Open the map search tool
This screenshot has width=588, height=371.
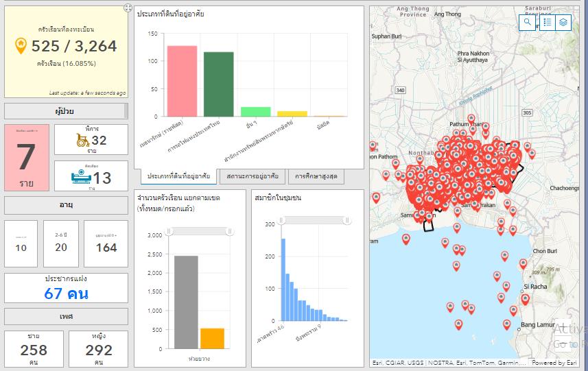528,23
